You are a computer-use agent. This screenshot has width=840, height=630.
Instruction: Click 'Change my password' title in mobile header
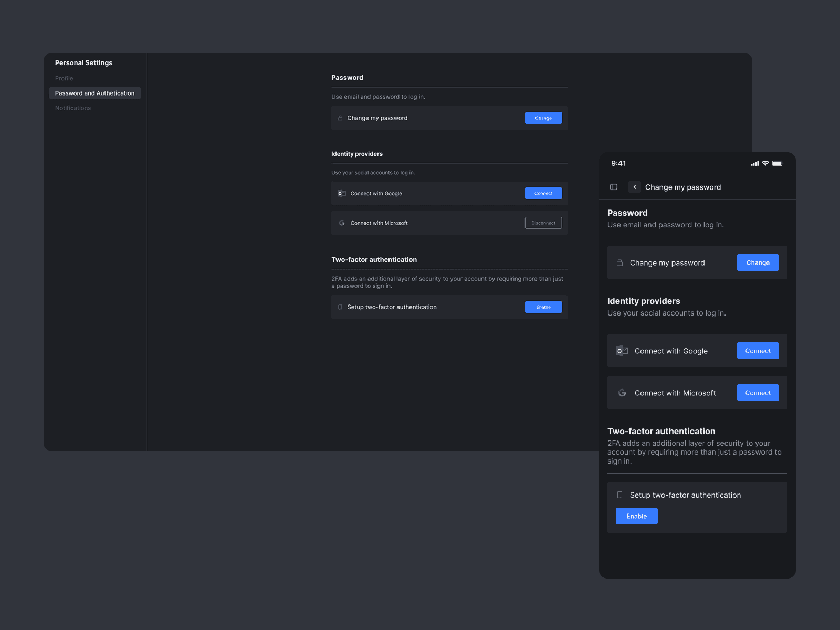click(x=683, y=187)
